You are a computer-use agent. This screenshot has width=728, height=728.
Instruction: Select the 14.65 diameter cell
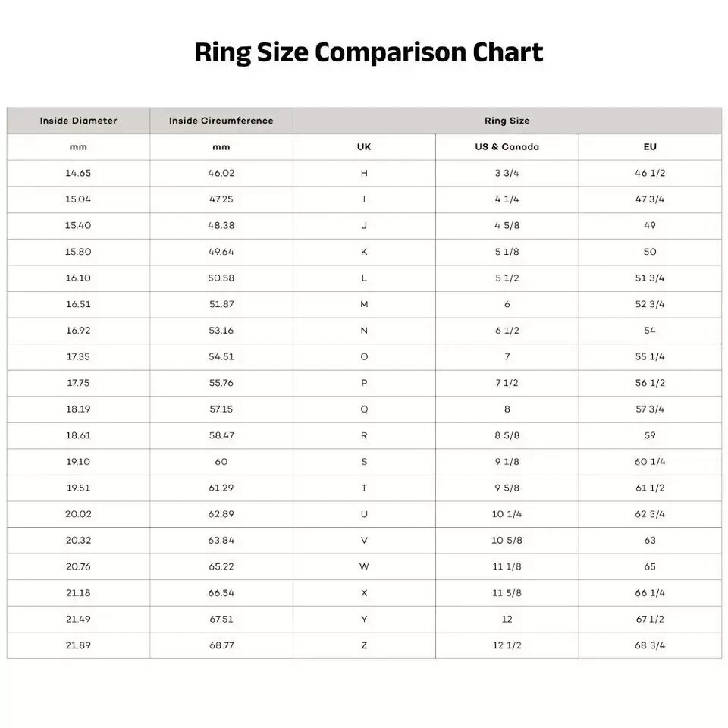pyautogui.click(x=78, y=173)
